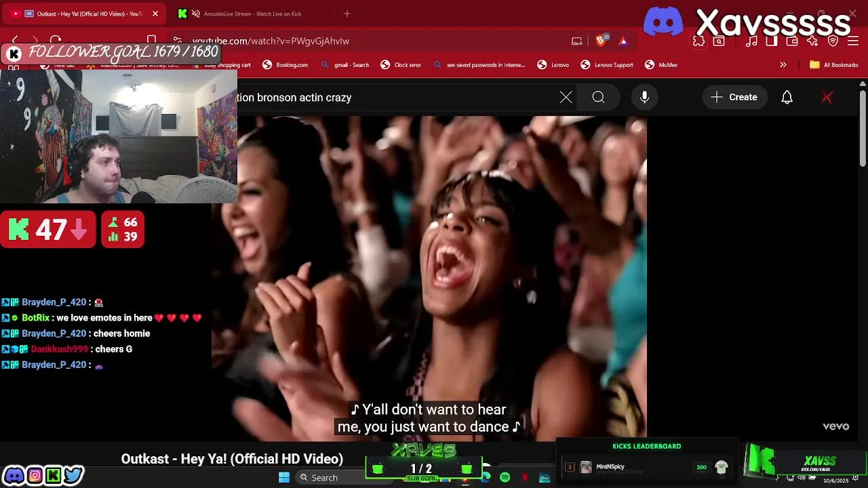The width and height of the screenshot is (868, 488).
Task: Open the gmail - Search bookmark
Action: 344,65
